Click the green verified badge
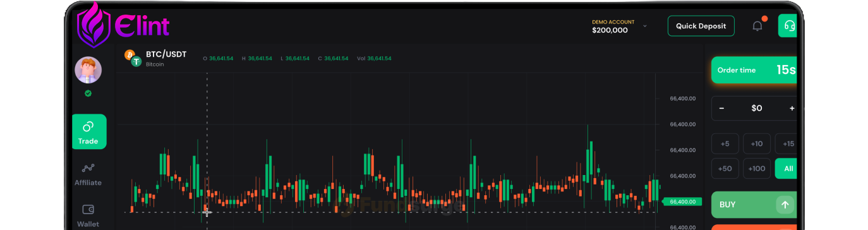Viewport: 868px width, 230px height. (88, 94)
